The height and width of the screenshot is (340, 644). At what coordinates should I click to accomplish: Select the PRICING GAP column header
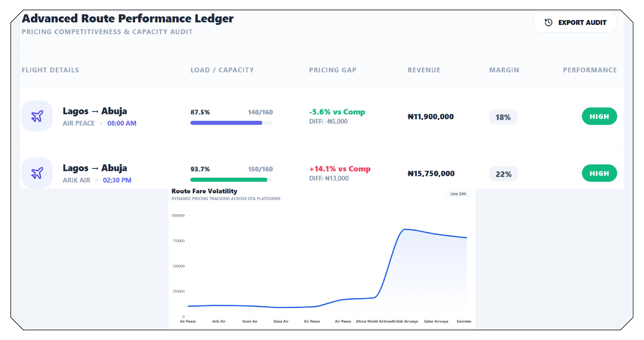click(333, 70)
